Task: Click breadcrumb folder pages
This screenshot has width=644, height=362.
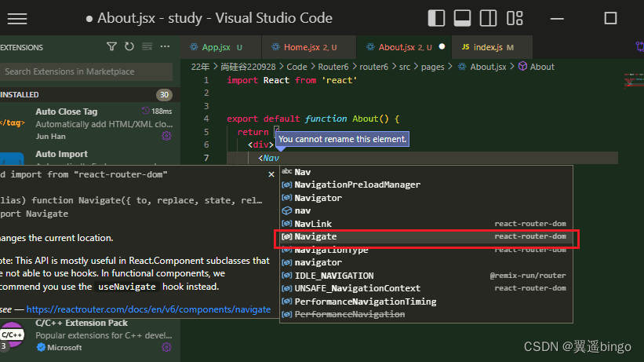Action: tap(432, 67)
